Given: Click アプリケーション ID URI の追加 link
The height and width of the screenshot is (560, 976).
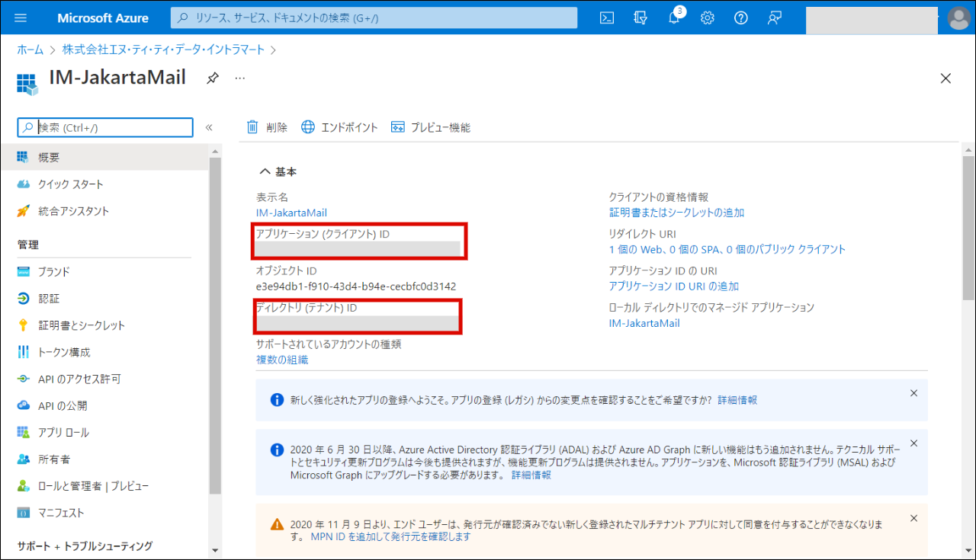Looking at the screenshot, I should [x=674, y=286].
